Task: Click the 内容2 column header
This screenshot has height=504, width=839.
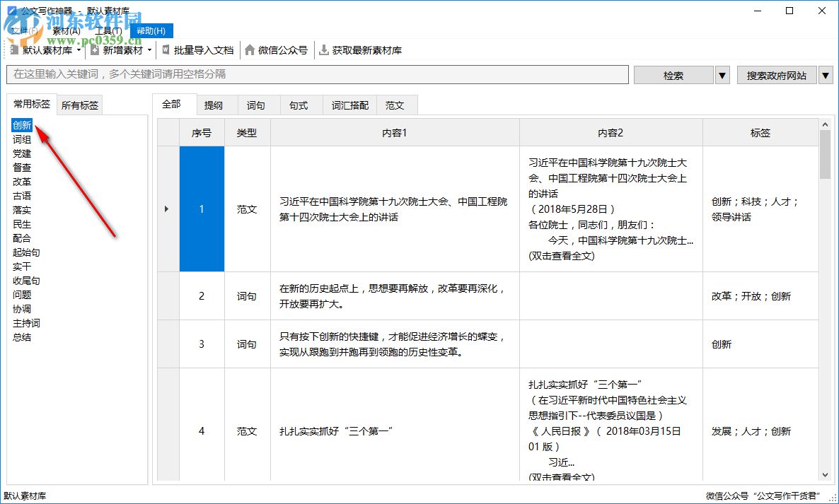Action: click(x=611, y=133)
